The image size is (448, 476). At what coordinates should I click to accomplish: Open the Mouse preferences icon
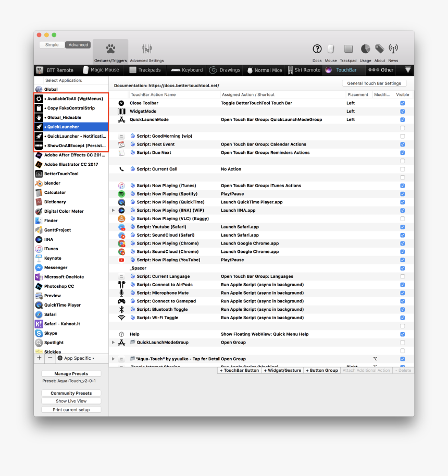point(331,49)
